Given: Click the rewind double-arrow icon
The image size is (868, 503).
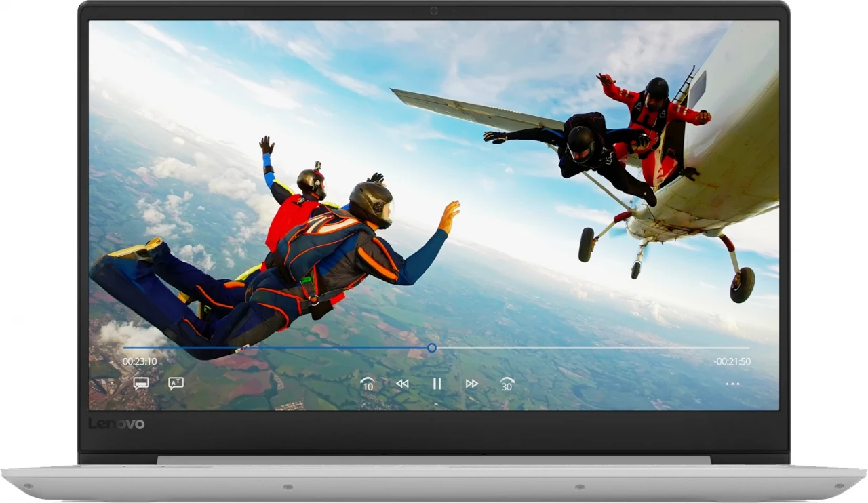Looking at the screenshot, I should click(x=402, y=384).
